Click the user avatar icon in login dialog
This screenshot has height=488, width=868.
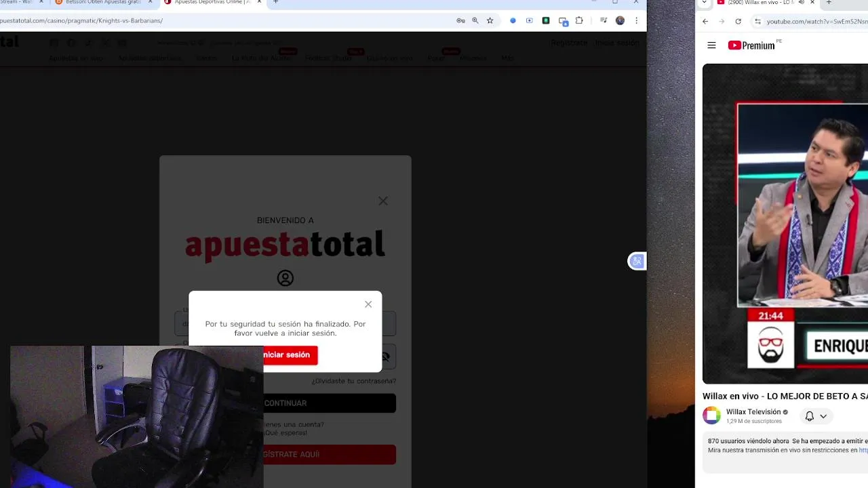[x=285, y=278]
